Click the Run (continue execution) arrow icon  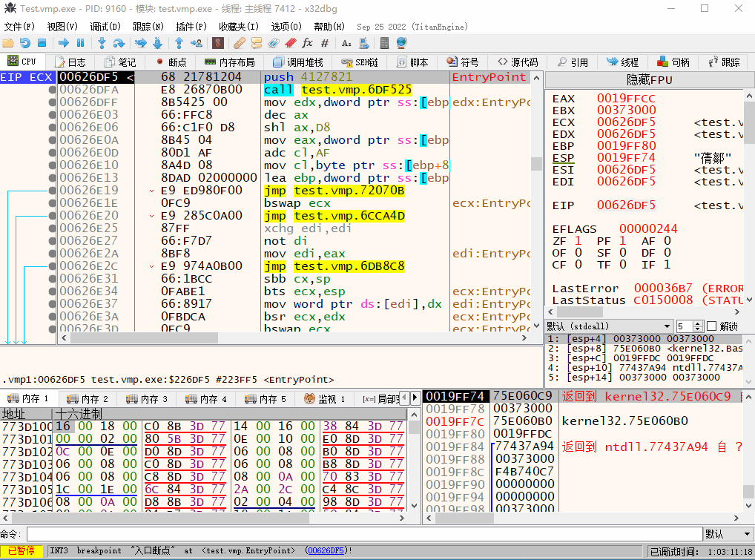coord(65,43)
